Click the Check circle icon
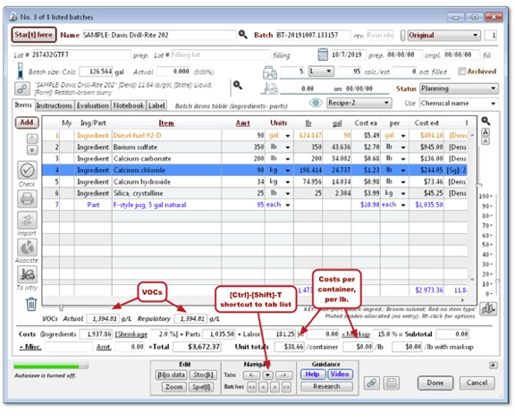515x420 pixels. [27, 170]
